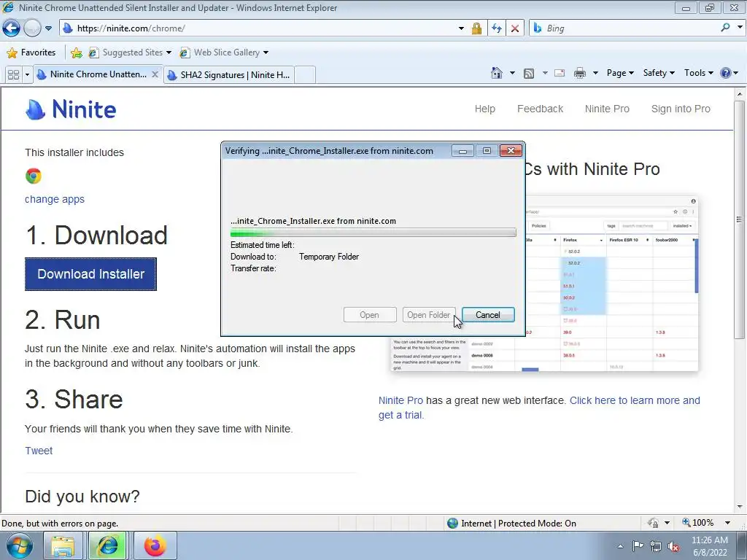Close the Ninite Chrome tab
Viewport: 747px width, 560px height.
155,74
